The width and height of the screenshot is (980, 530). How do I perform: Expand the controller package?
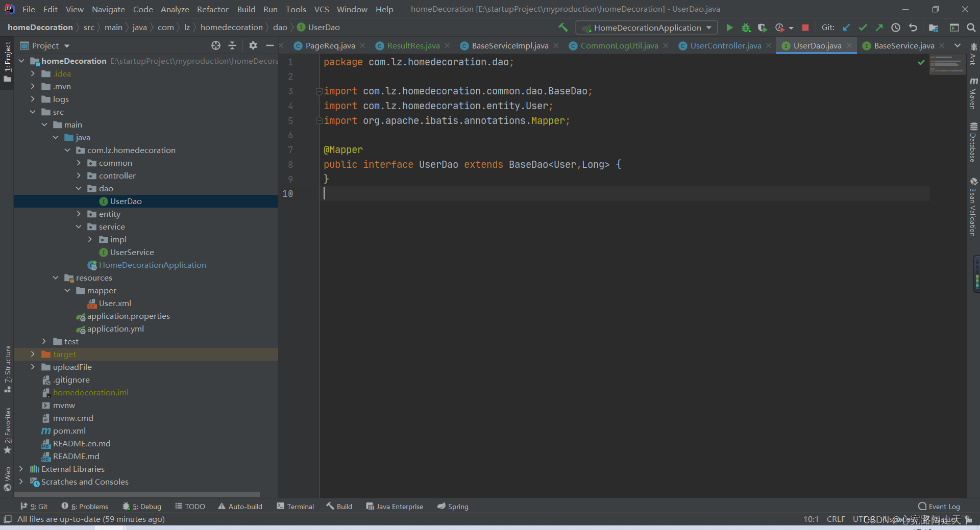[79, 175]
